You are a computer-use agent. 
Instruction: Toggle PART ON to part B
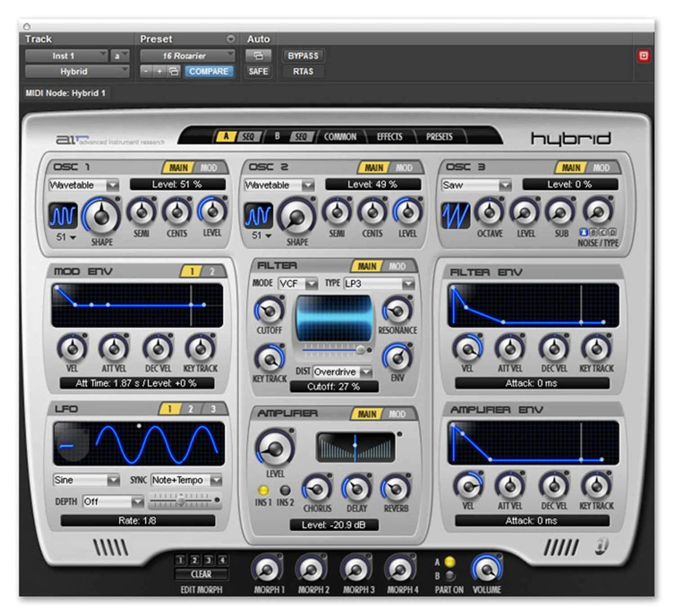pos(449,576)
